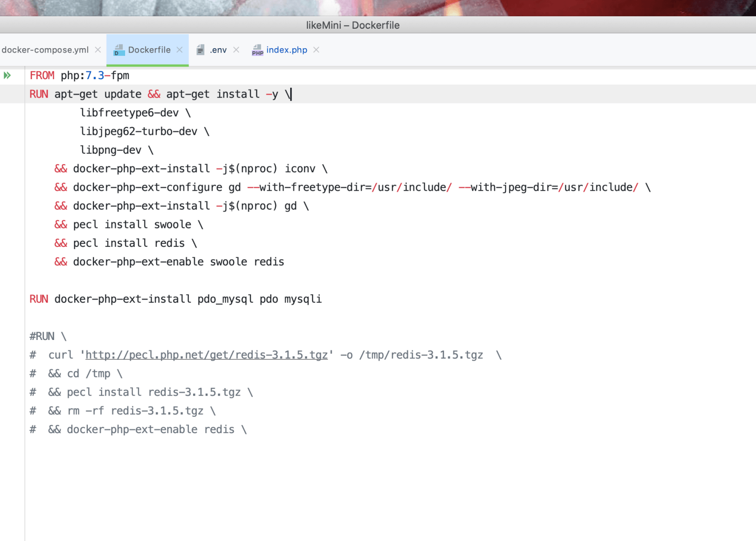This screenshot has height=541, width=756.
Task: Click on 'libjpeg62-turbo-dev' line
Action: (x=145, y=131)
